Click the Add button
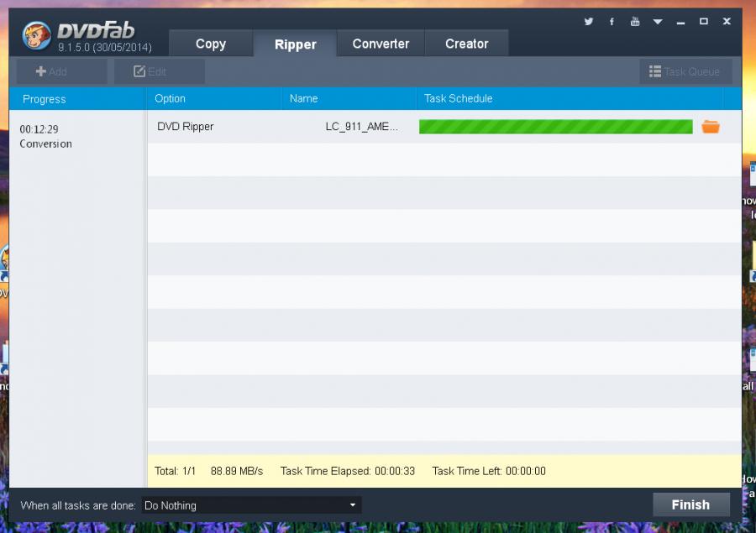The image size is (756, 533). point(61,71)
